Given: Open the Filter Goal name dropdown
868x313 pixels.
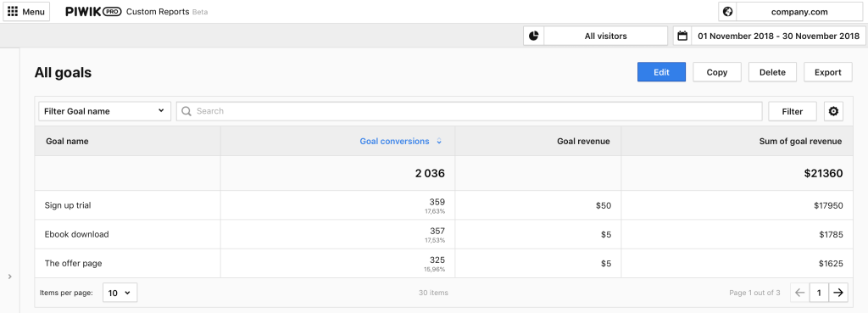Looking at the screenshot, I should pyautogui.click(x=104, y=111).
